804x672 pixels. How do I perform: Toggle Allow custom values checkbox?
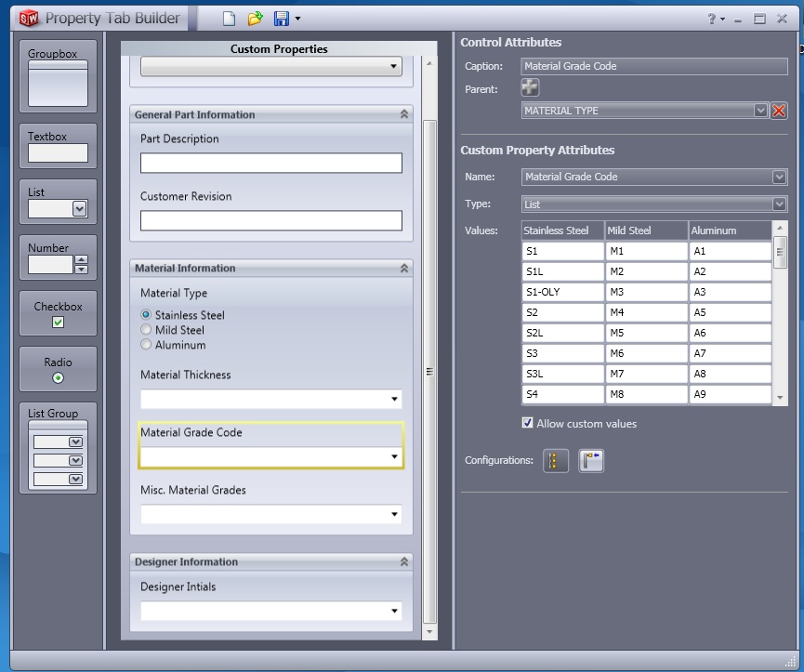(x=527, y=423)
